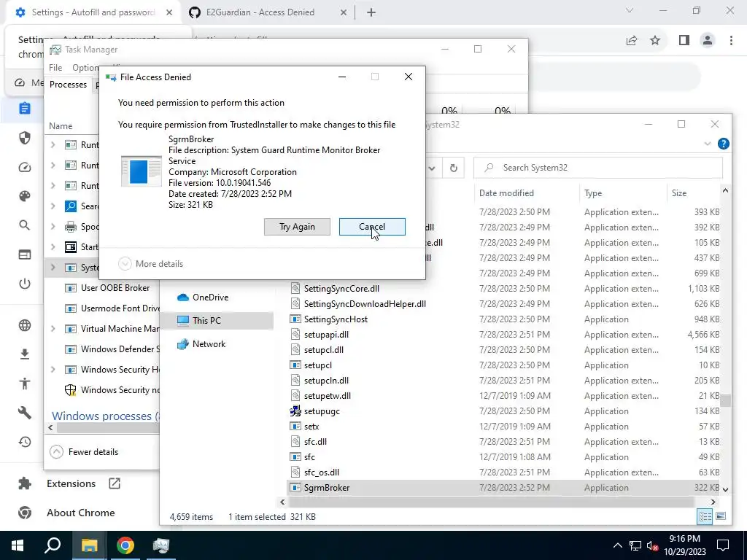The image size is (747, 560).
Task: Open Chrome from taskbar
Action: tap(125, 545)
